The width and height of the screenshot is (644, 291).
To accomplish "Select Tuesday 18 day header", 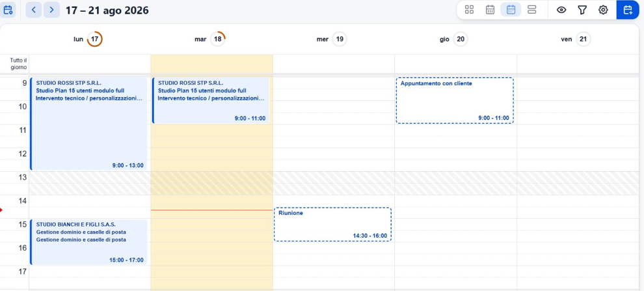I will 210,40.
